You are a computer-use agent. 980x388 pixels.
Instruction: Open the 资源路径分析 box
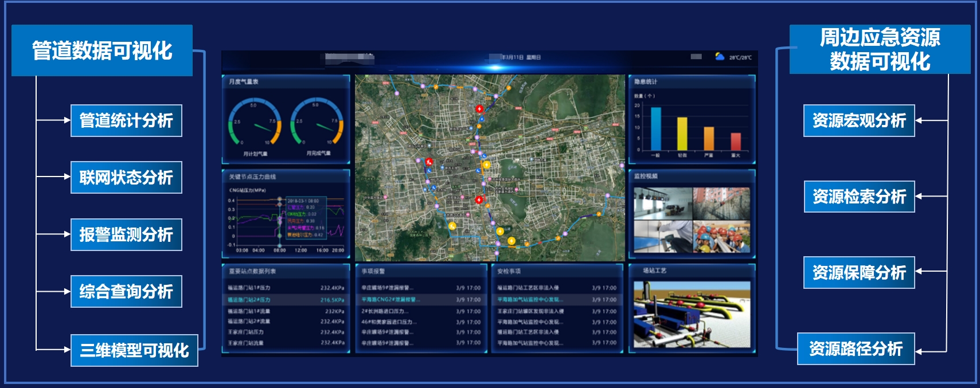click(855, 348)
